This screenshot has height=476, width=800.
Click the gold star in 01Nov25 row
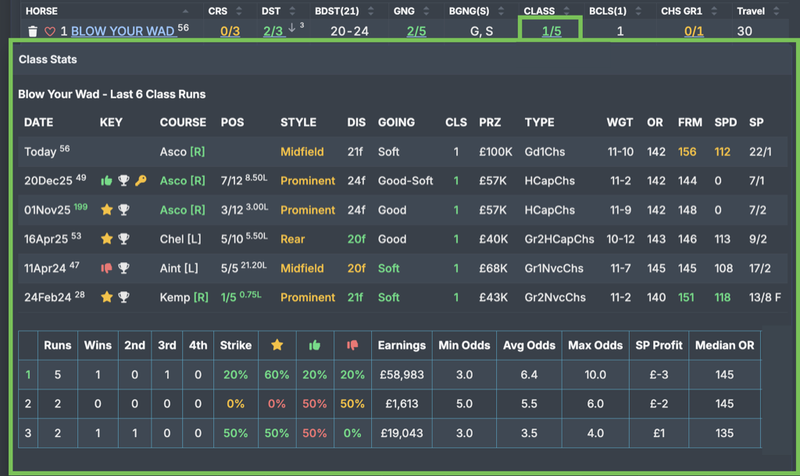click(x=106, y=210)
